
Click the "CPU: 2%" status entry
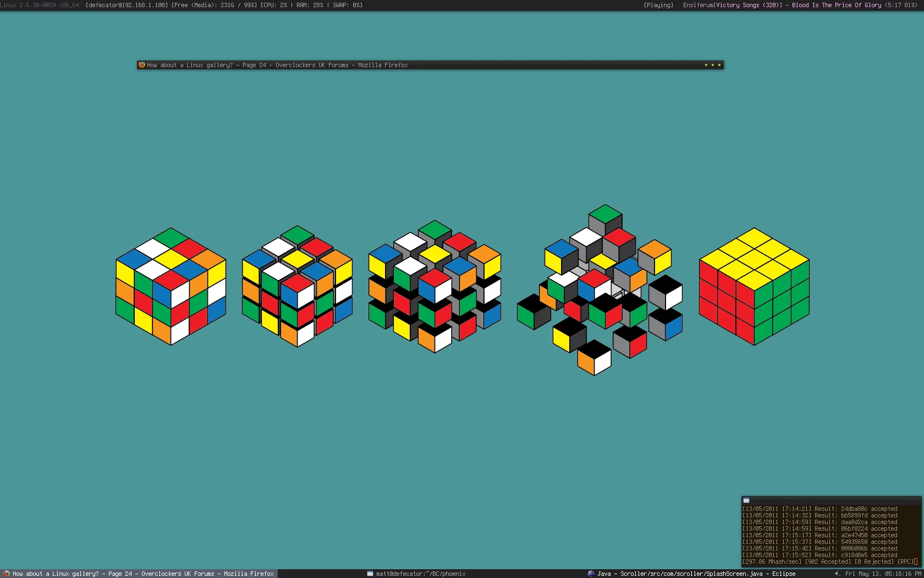[x=274, y=5]
